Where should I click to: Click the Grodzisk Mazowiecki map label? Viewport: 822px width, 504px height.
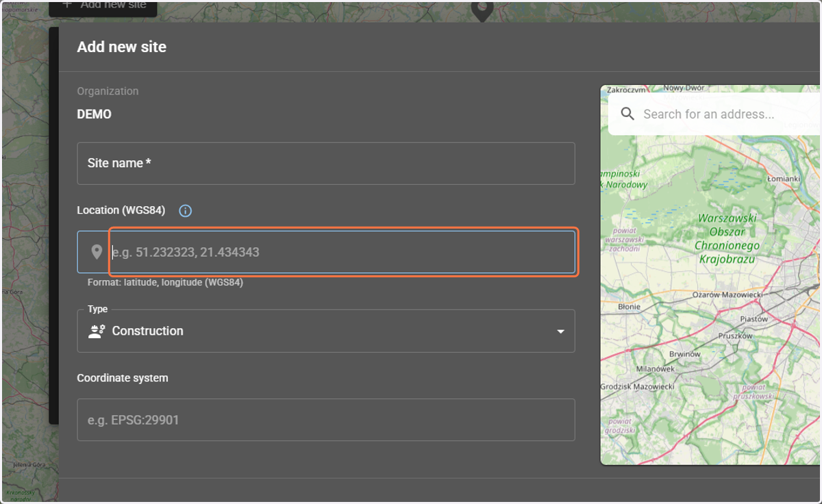[x=637, y=386]
